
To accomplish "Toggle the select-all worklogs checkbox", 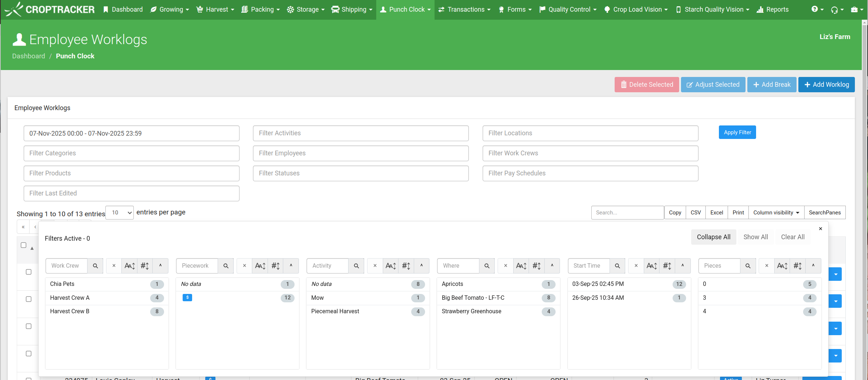I will point(24,245).
